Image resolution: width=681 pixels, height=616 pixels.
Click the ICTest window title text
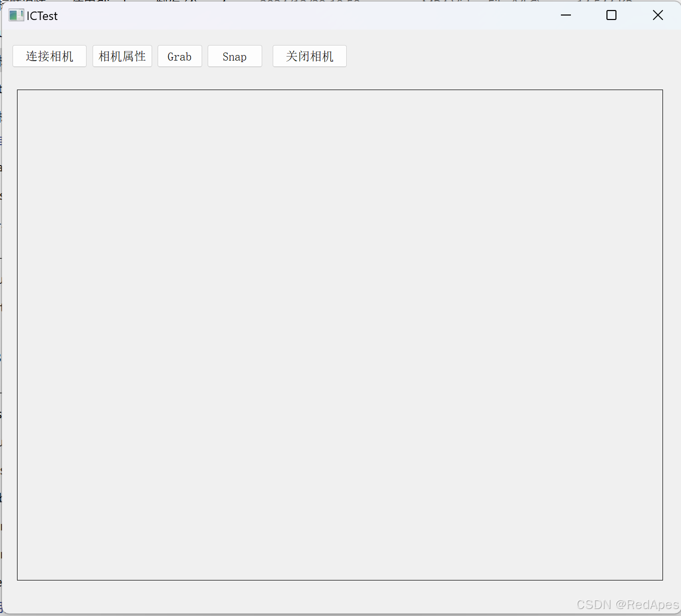point(42,16)
